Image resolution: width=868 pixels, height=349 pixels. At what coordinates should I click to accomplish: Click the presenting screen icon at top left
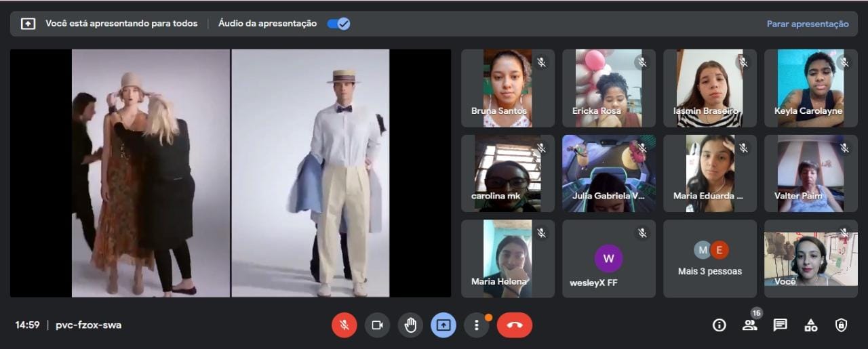28,24
